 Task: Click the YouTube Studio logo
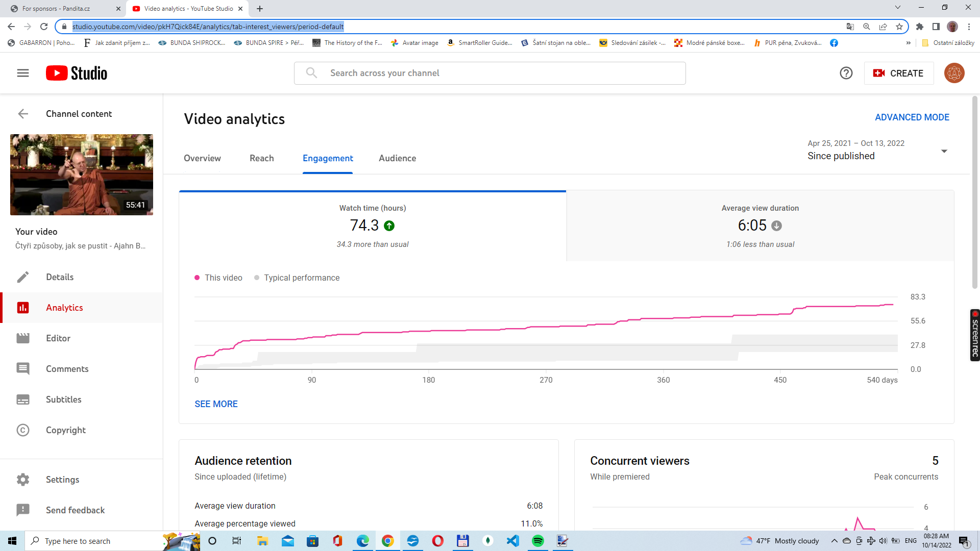coord(77,73)
